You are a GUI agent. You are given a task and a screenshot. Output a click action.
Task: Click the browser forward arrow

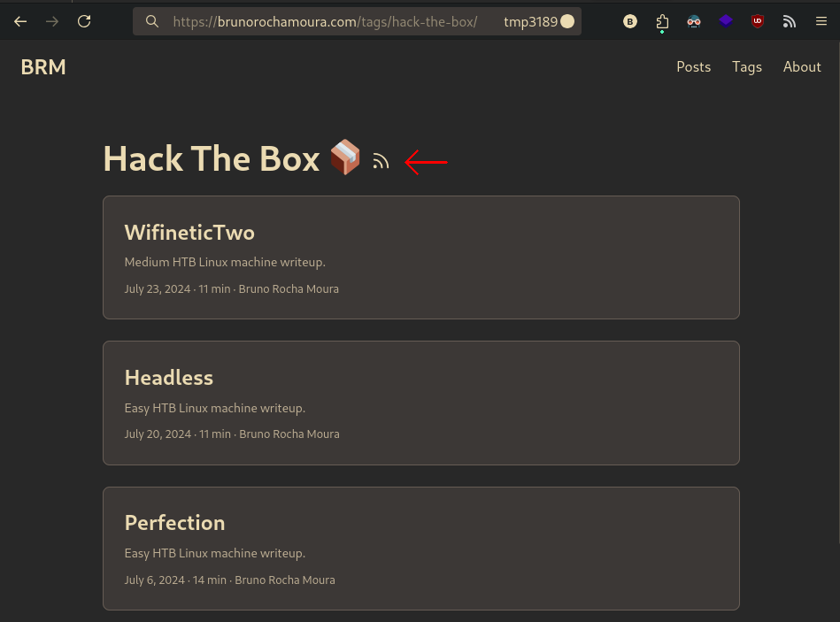52,21
